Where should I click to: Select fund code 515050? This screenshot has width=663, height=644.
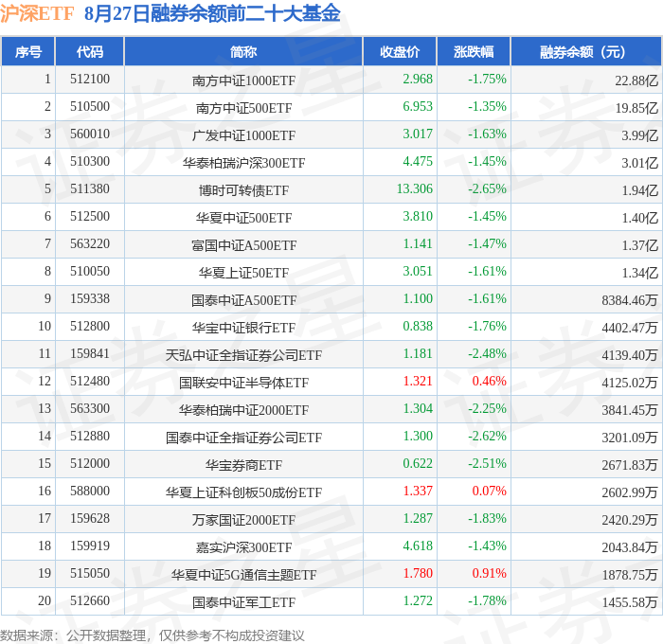pyautogui.click(x=90, y=574)
